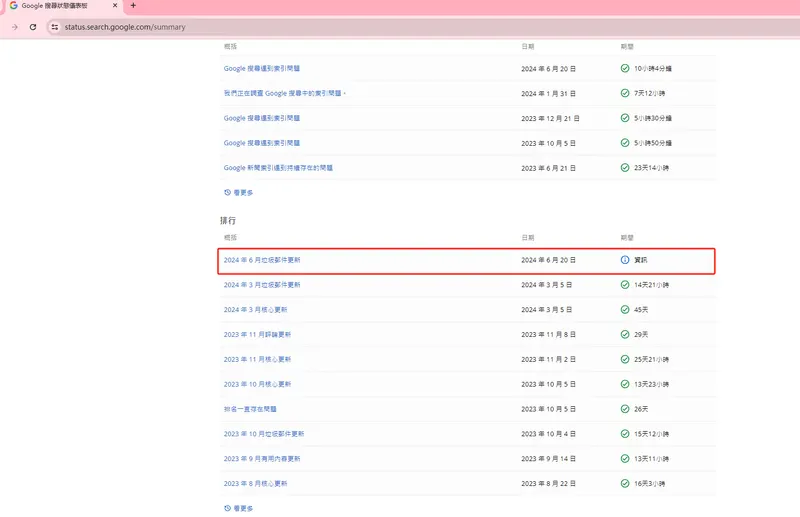Click the green check icon beside 5小時50分鐘
The image size is (800, 517).
(624, 143)
